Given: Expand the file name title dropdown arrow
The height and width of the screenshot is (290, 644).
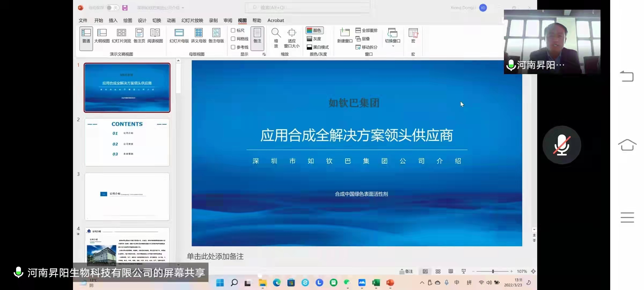Looking at the screenshot, I should pos(183,8).
